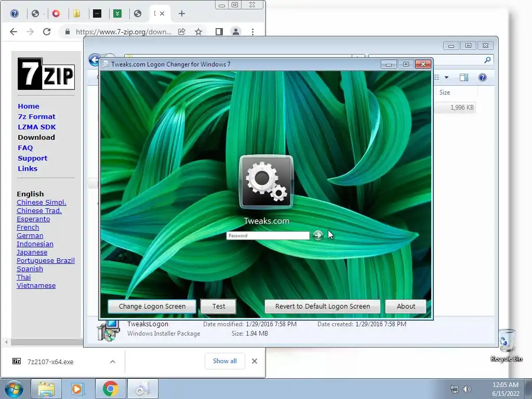Image resolution: width=532 pixels, height=399 pixels.
Task: Click the Test button in Logon Changer
Action: [219, 307]
